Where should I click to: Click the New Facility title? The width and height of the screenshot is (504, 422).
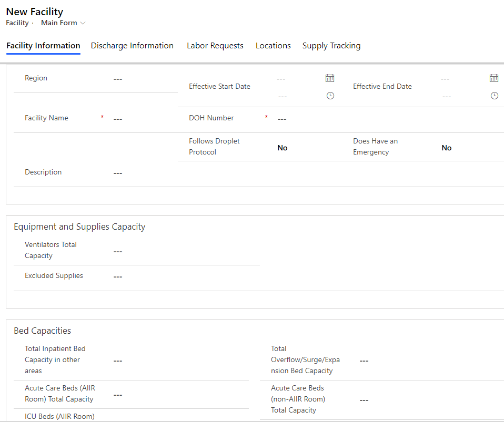[35, 12]
